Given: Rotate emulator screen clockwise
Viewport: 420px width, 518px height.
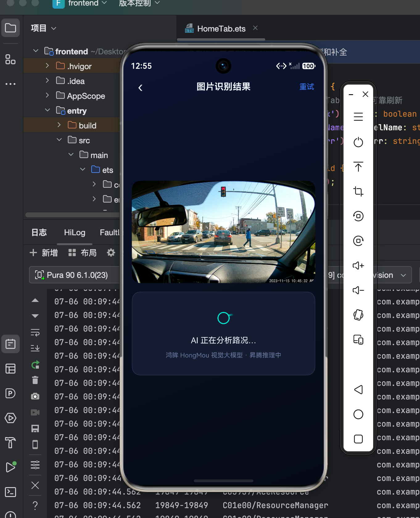Looking at the screenshot, I should tap(358, 241).
